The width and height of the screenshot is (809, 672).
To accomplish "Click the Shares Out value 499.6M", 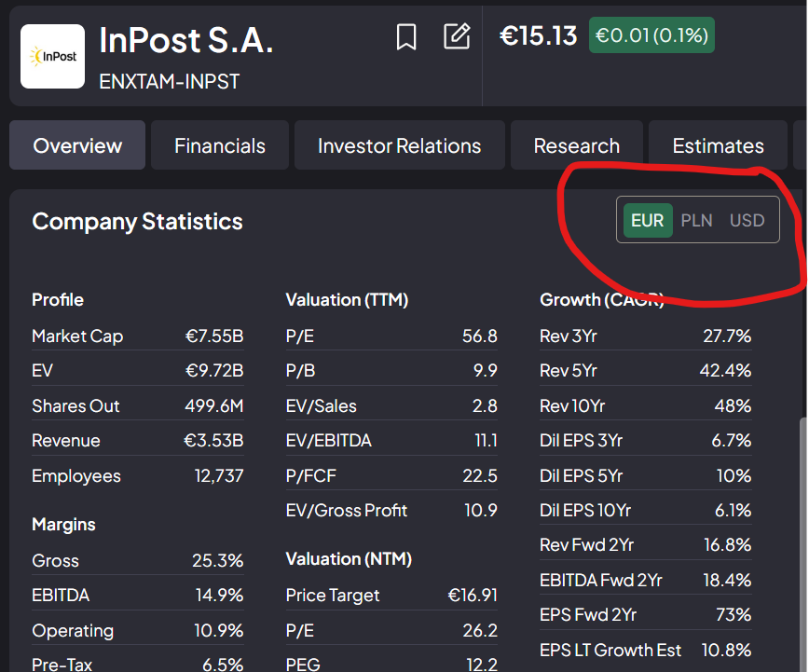I will pyautogui.click(x=214, y=405).
